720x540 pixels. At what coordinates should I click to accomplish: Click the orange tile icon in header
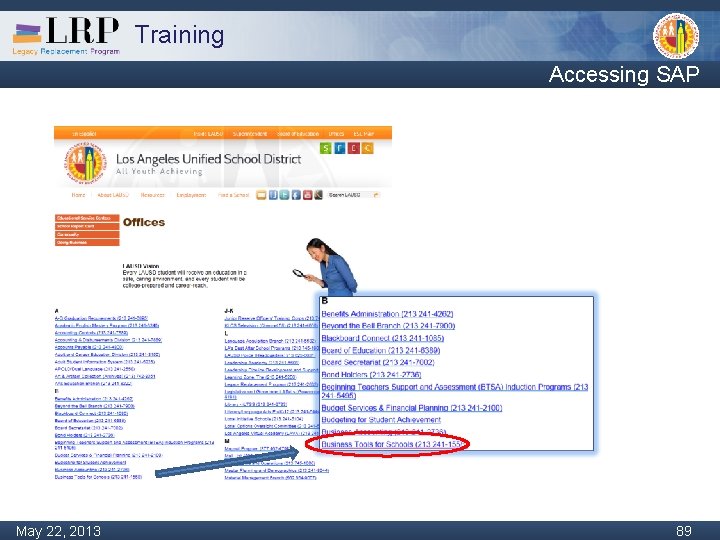367,148
